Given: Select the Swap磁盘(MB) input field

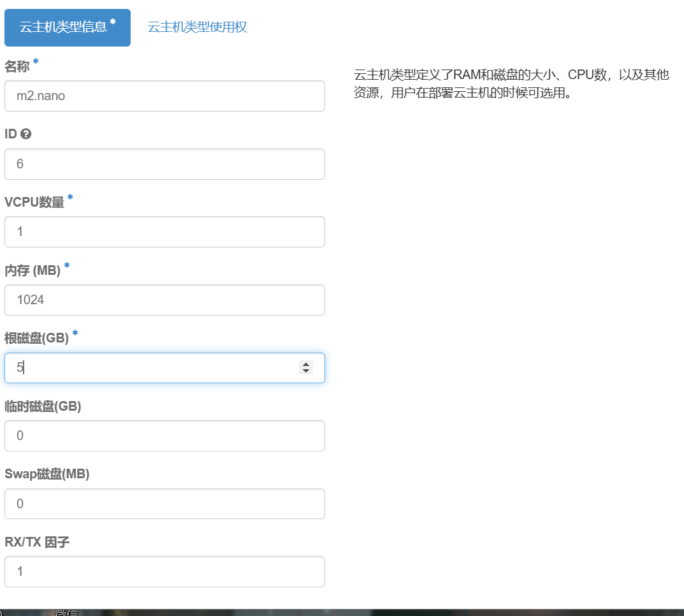Looking at the screenshot, I should pyautogui.click(x=164, y=504).
